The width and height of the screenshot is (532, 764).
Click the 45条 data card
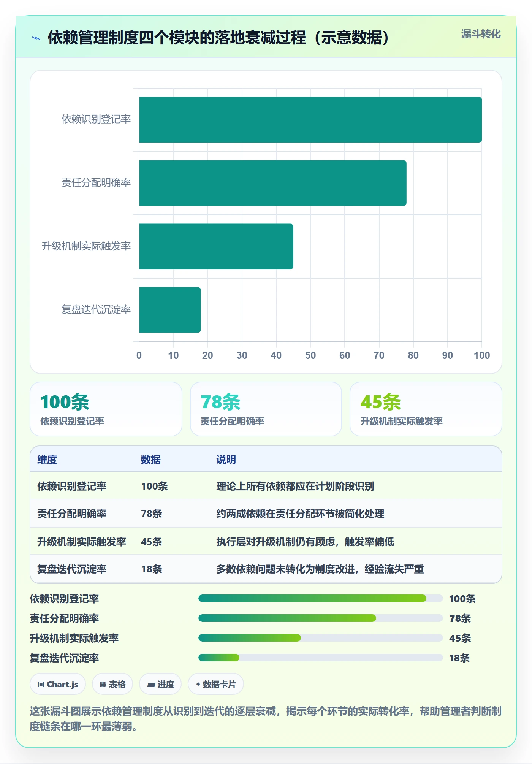(x=426, y=409)
